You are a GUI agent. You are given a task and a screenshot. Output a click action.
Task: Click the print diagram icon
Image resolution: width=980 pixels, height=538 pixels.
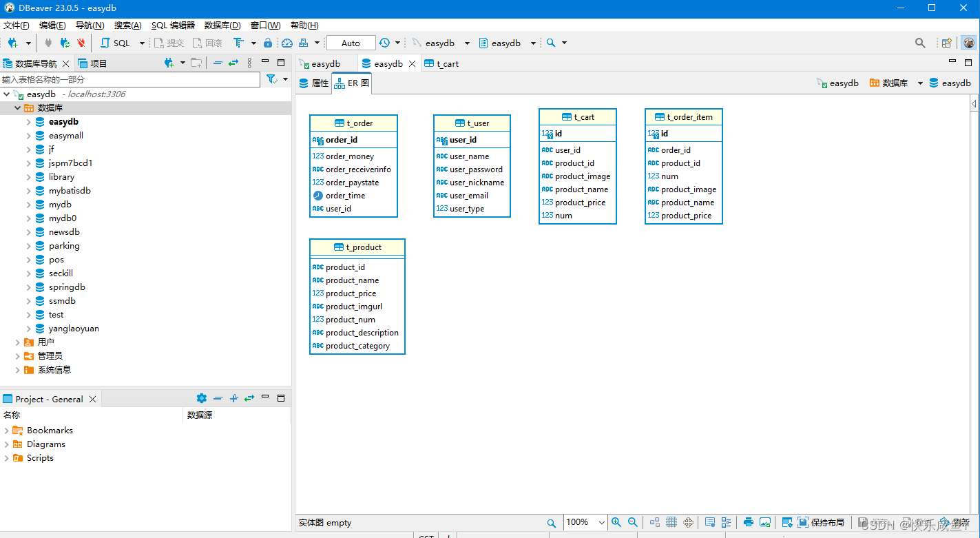(749, 522)
